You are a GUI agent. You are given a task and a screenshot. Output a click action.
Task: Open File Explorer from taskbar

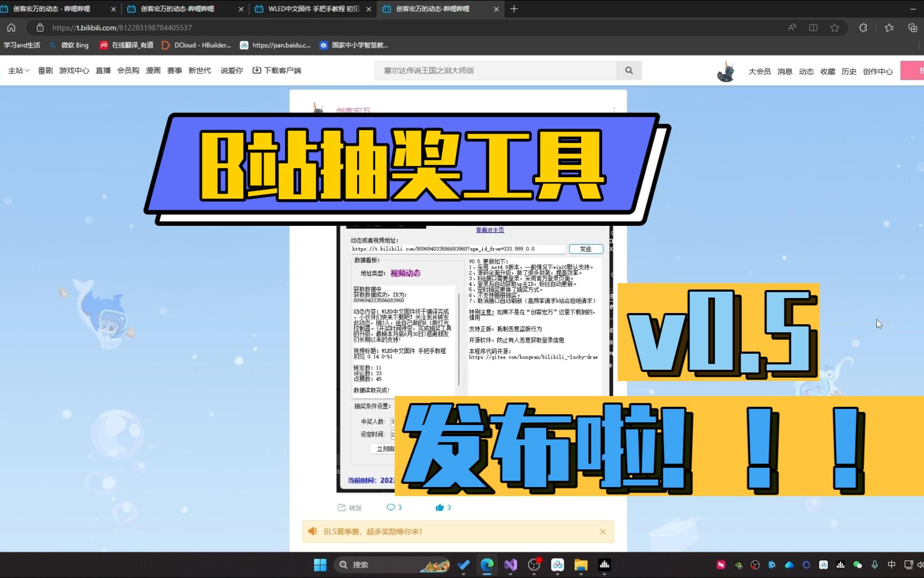coord(581,565)
